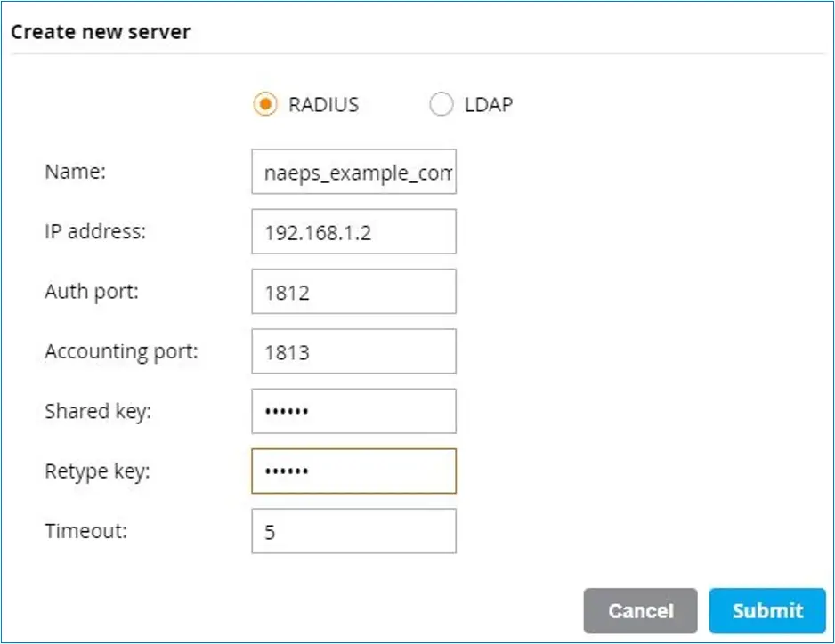Focus the Retype key password field

point(353,471)
